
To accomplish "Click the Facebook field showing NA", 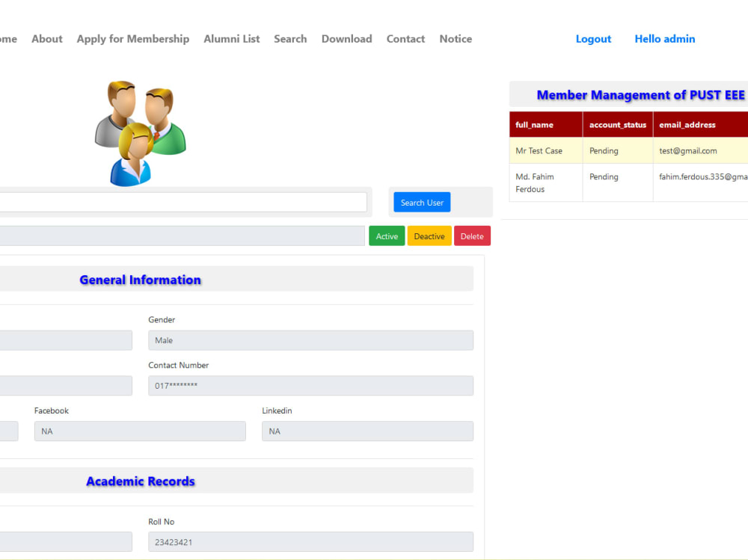I will click(x=140, y=431).
